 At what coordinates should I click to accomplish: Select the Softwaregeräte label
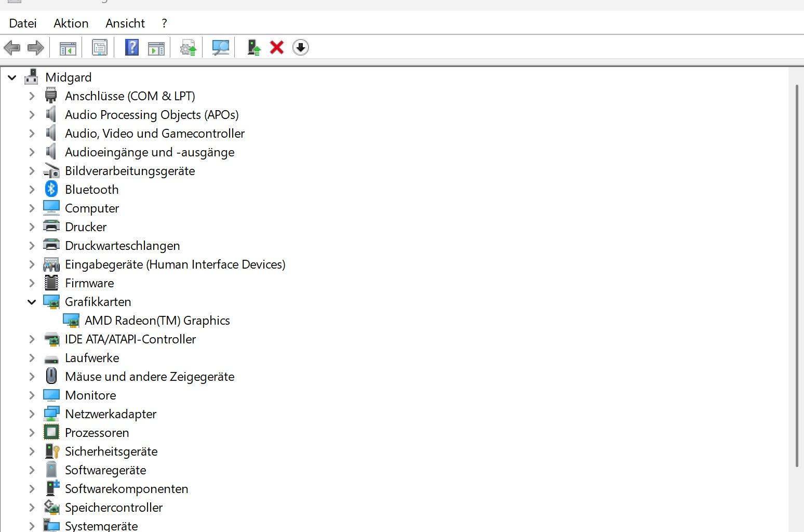105,470
